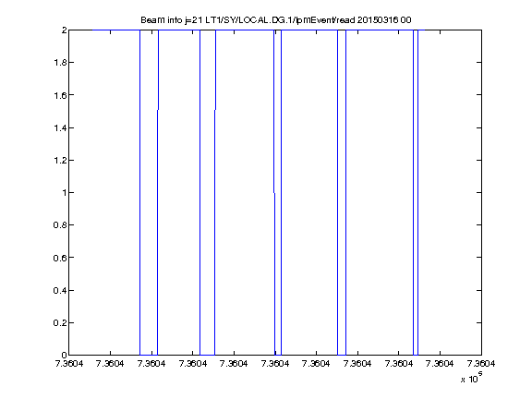Click the first 7.3604 x-axis tick label
532x399 pixels.
pyautogui.click(x=69, y=364)
